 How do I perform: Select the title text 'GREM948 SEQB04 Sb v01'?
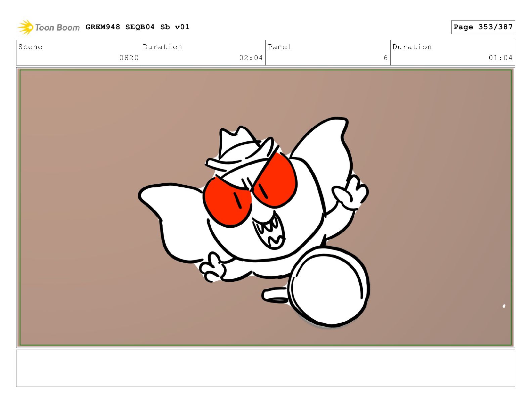pyautogui.click(x=137, y=27)
